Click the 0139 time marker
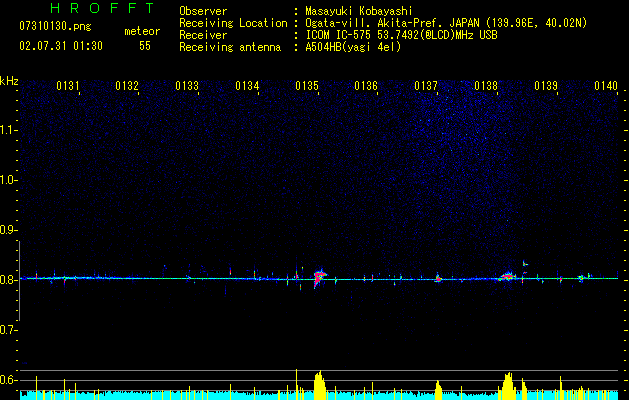 coord(546,85)
